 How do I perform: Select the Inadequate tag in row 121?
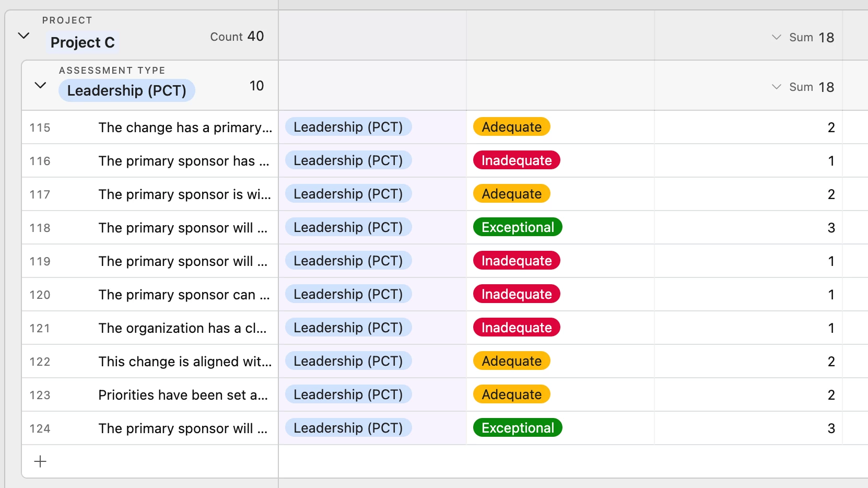517,328
